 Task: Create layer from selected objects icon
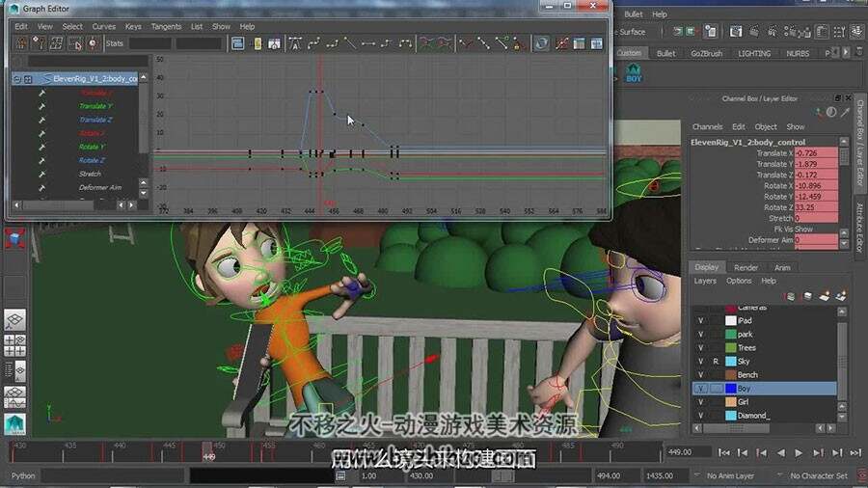tap(841, 297)
